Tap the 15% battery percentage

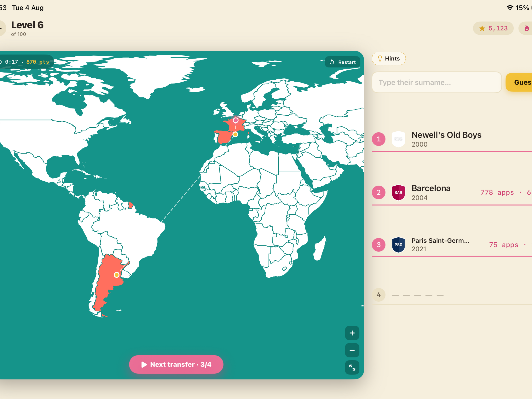pos(522,8)
